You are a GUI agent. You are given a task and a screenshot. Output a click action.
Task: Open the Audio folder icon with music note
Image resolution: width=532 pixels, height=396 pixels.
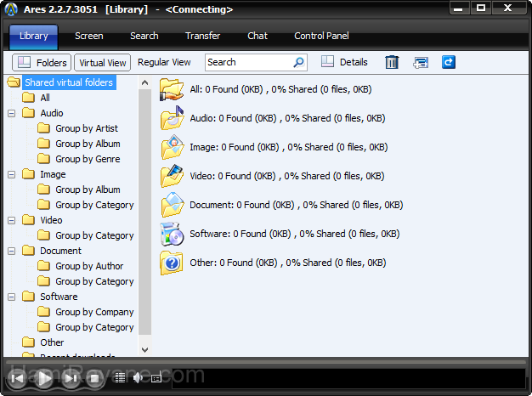tap(172, 118)
